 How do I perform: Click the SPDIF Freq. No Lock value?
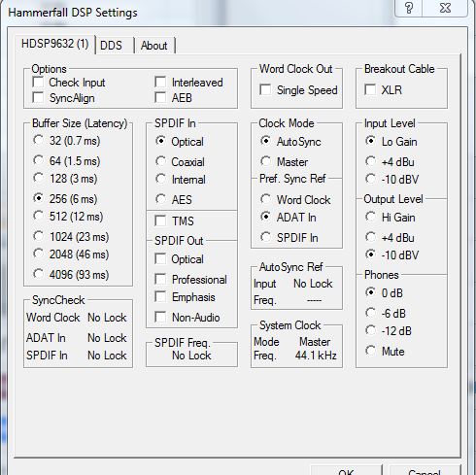click(x=191, y=356)
